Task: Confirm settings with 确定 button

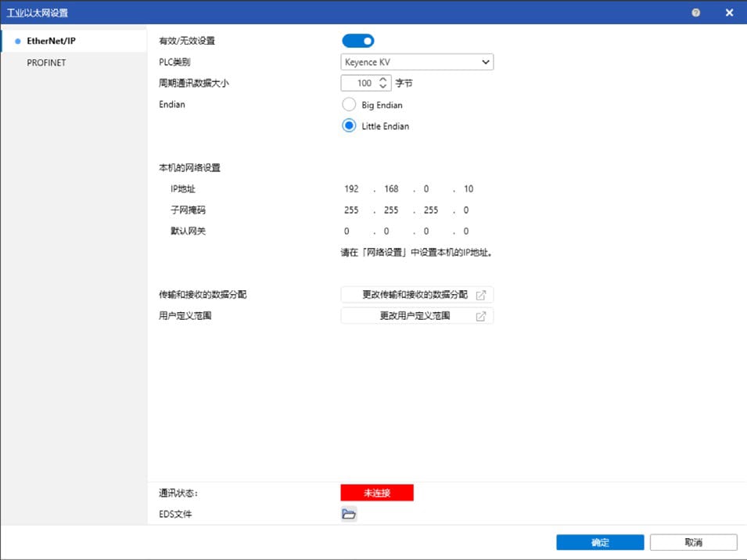Action: click(600, 542)
